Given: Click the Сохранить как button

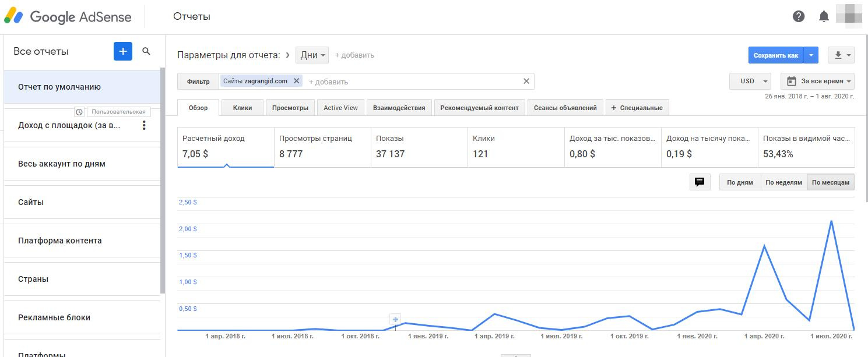Looking at the screenshot, I should point(775,55).
